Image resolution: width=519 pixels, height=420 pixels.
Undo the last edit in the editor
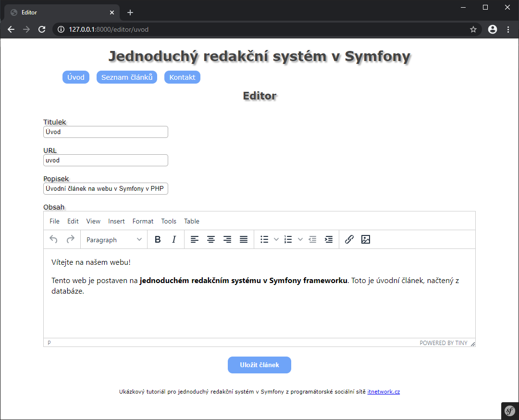[x=53, y=239]
